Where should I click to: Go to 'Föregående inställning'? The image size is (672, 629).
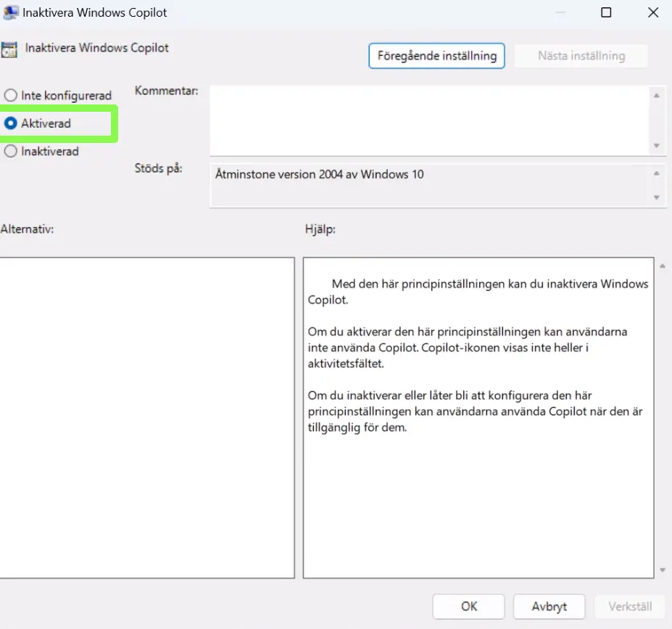(x=436, y=56)
